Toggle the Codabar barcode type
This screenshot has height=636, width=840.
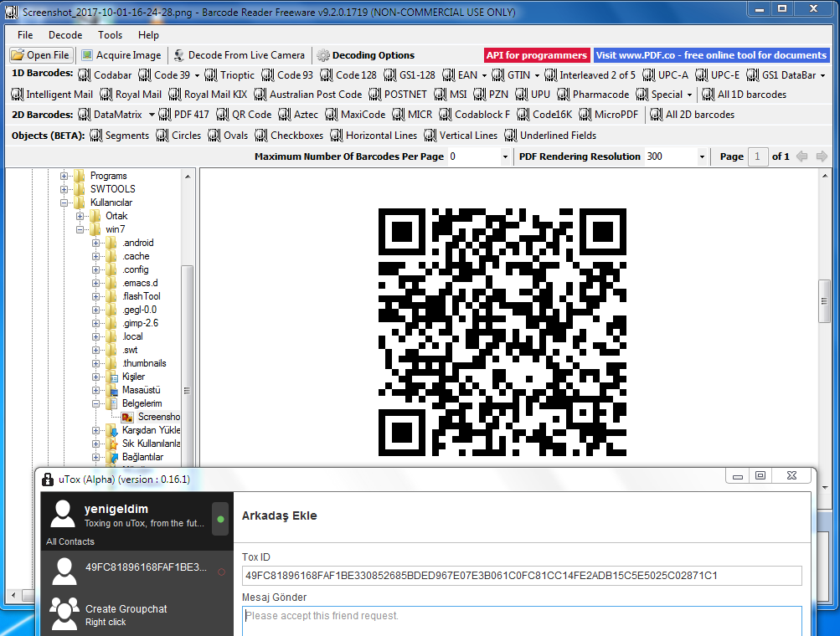[x=105, y=75]
